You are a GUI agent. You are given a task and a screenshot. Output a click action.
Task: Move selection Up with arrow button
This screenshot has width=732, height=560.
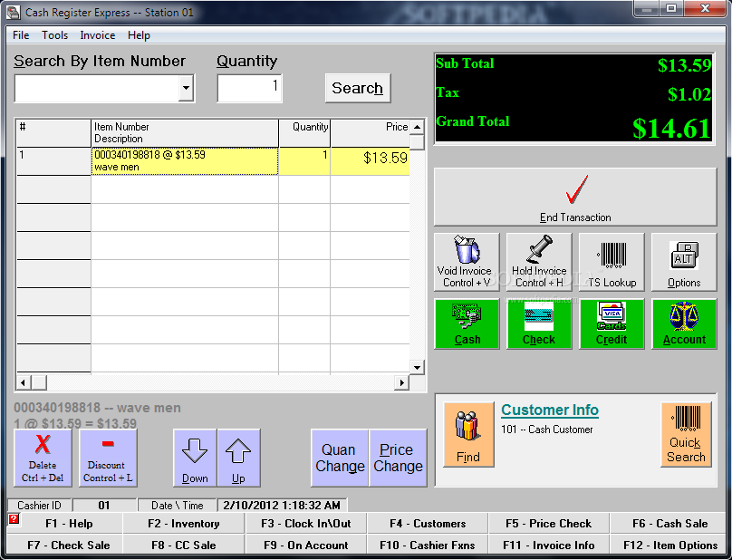238,458
